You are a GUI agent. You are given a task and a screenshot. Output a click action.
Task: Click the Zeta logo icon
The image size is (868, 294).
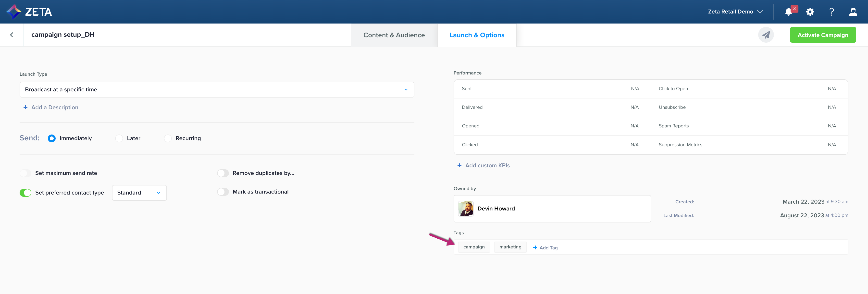tap(14, 12)
